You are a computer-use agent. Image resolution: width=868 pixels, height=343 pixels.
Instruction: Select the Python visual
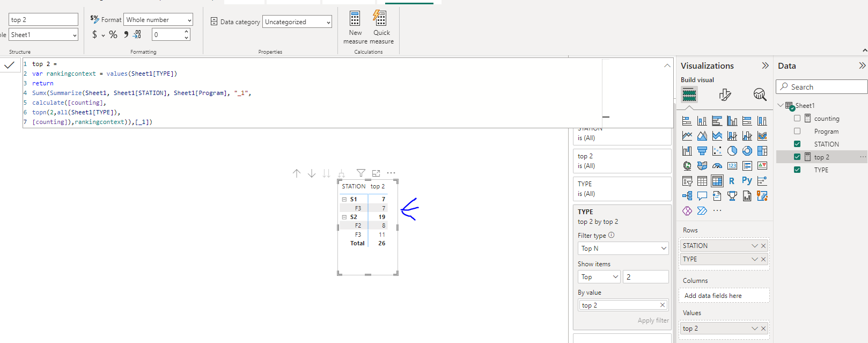pos(747,181)
